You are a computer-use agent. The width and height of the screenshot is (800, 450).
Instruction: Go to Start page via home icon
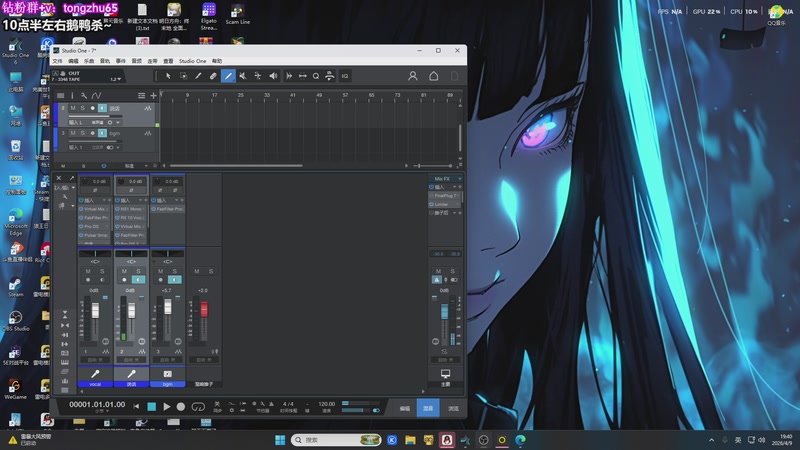433,76
